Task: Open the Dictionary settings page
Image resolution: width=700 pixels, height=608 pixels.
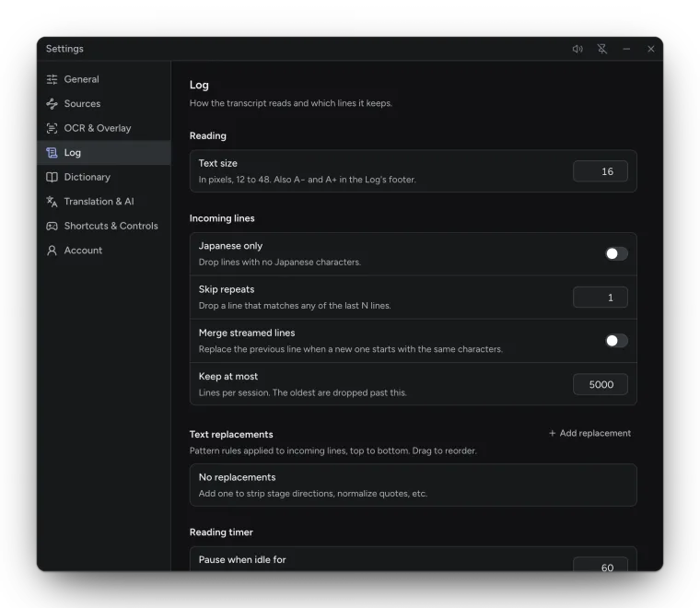Action: [x=103, y=177]
